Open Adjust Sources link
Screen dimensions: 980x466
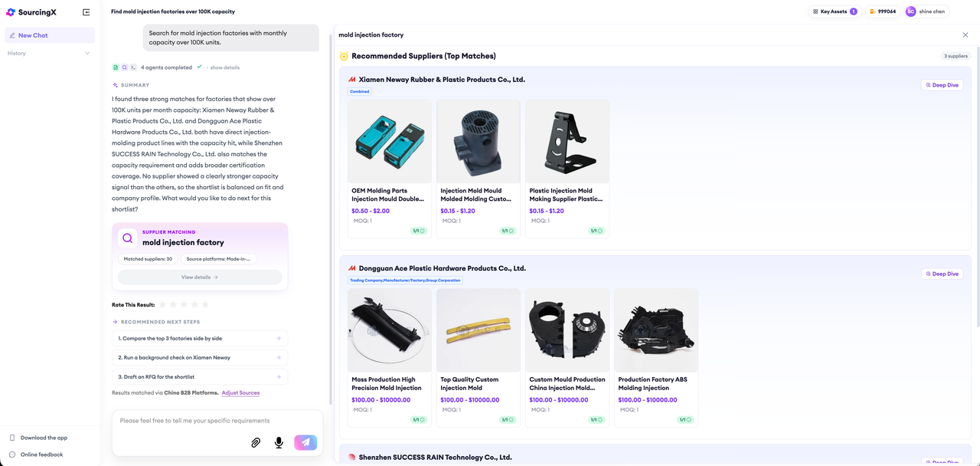240,392
